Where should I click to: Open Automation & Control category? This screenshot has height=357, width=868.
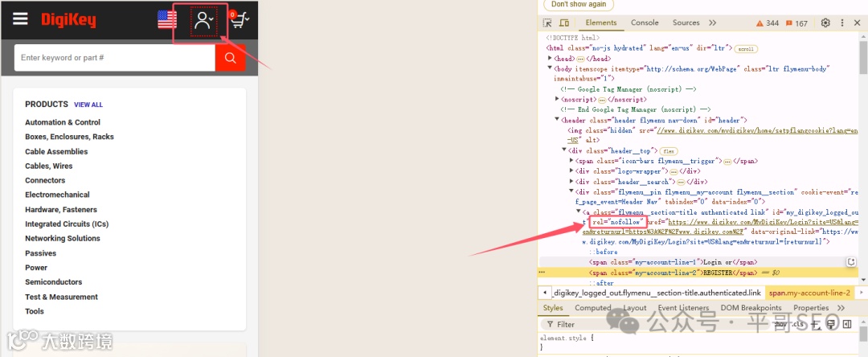(x=63, y=122)
